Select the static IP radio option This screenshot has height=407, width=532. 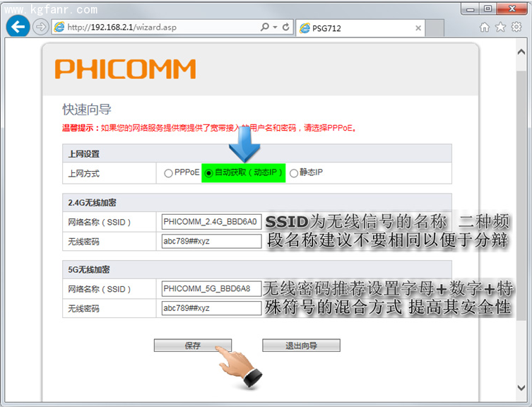point(294,173)
